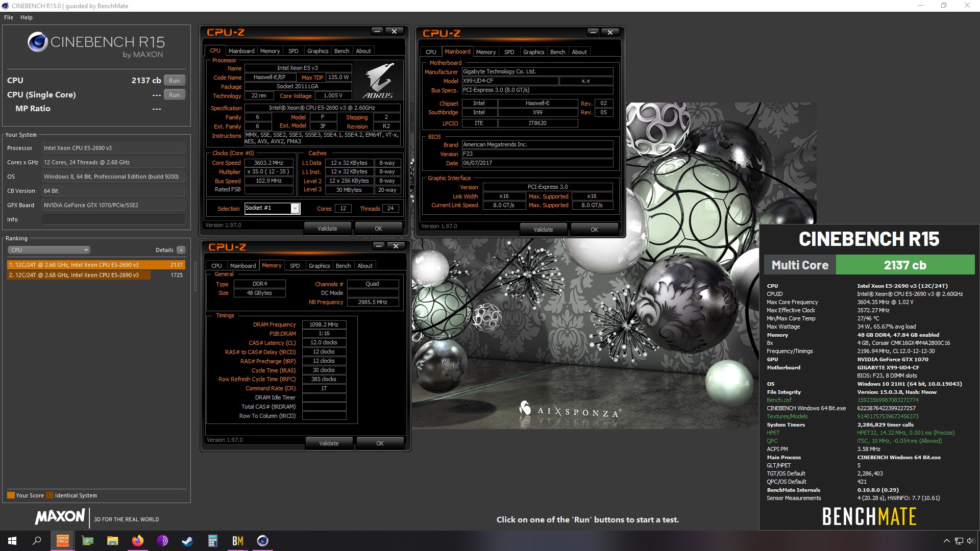
Task: Open Graphics tab in Mainboard CPU-Z window
Action: click(534, 52)
